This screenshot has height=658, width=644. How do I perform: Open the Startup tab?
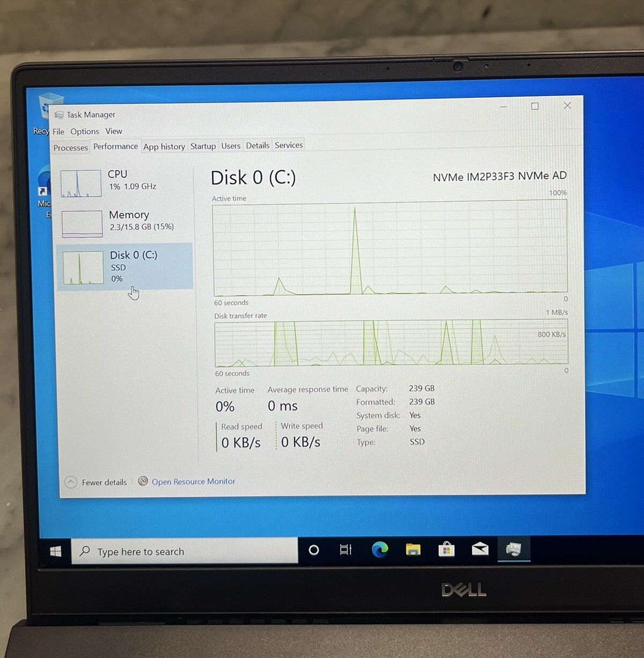pyautogui.click(x=203, y=146)
